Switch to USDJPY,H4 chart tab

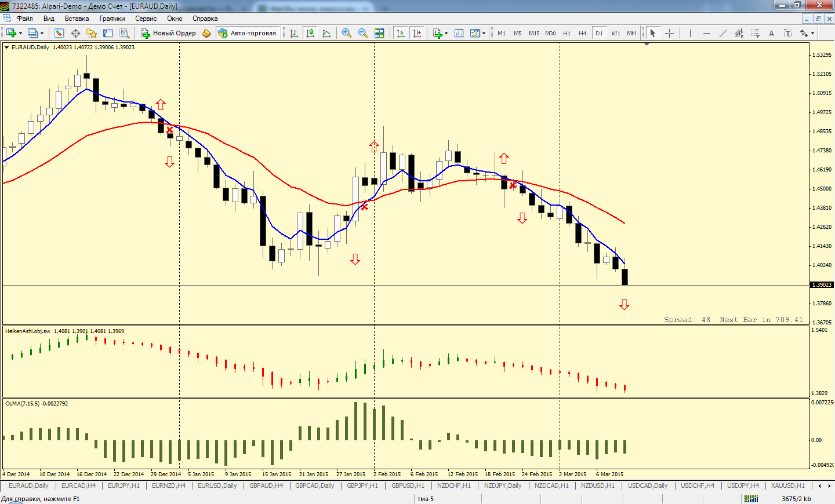coord(743,485)
